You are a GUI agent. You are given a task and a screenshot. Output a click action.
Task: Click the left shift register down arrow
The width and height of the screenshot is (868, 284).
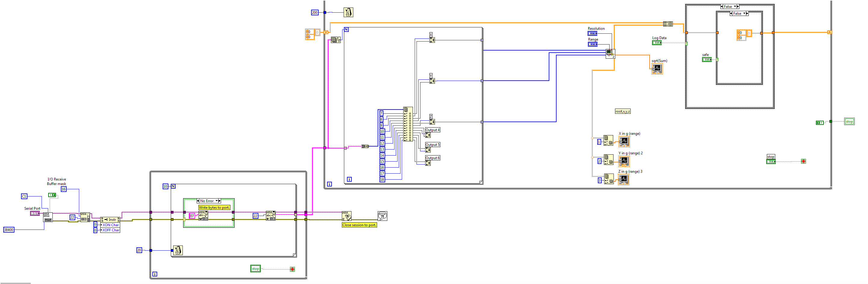(326, 32)
